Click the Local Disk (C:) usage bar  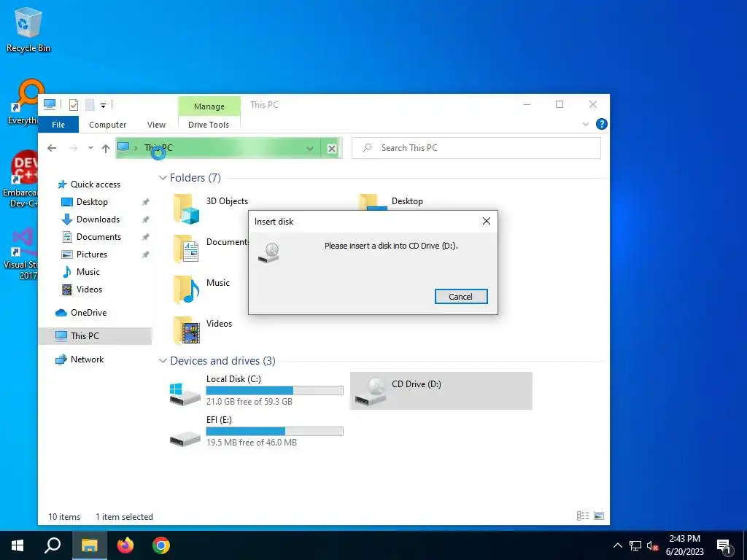tap(274, 391)
